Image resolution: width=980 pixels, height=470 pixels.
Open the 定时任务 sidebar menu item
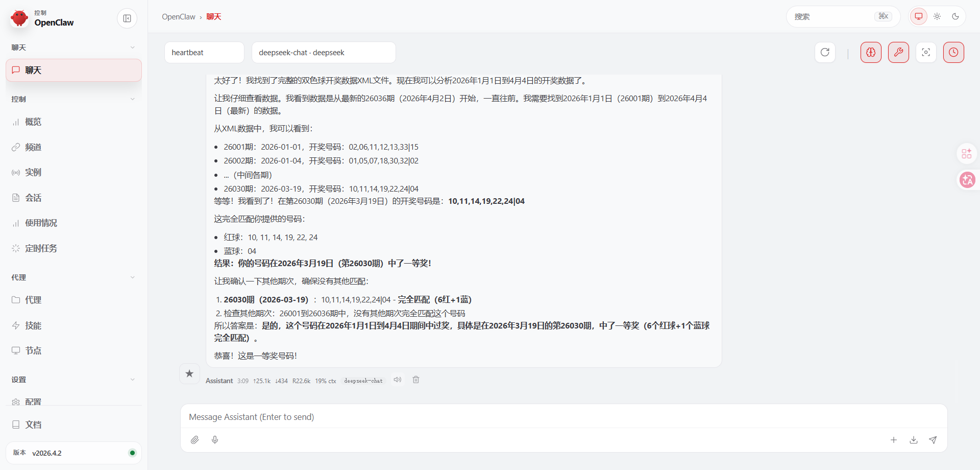[41, 248]
